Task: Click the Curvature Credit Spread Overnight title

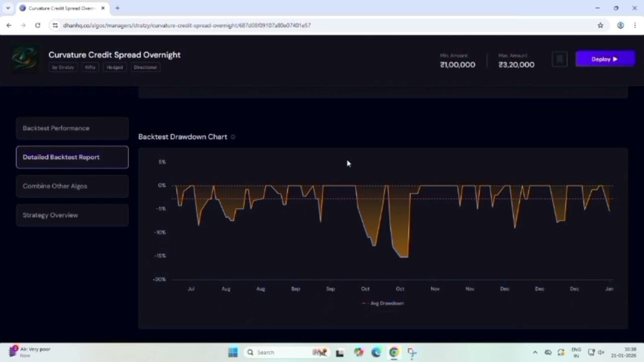Action: click(115, 55)
